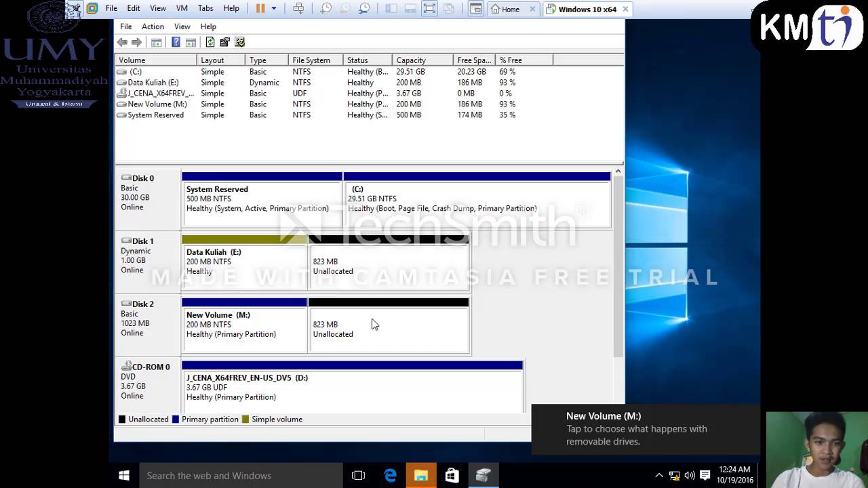Sort by the Status column header
The height and width of the screenshot is (488, 868).
click(368, 60)
